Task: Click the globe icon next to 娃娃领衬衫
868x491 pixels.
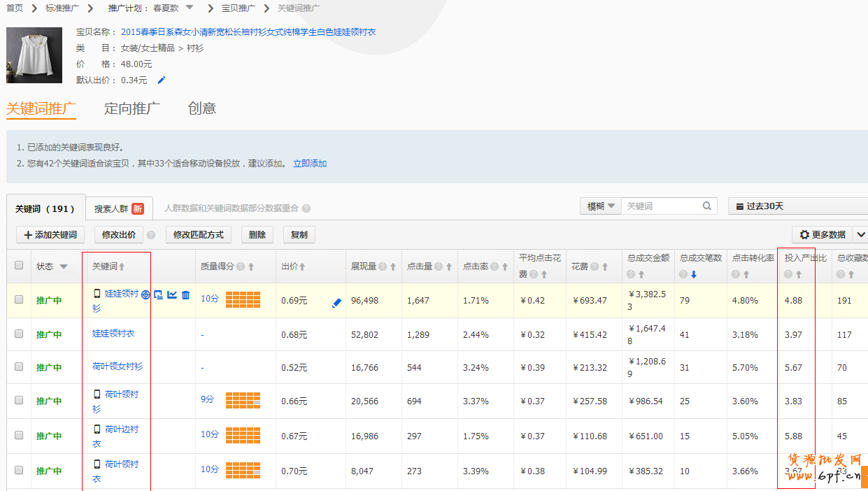Action: tap(145, 294)
